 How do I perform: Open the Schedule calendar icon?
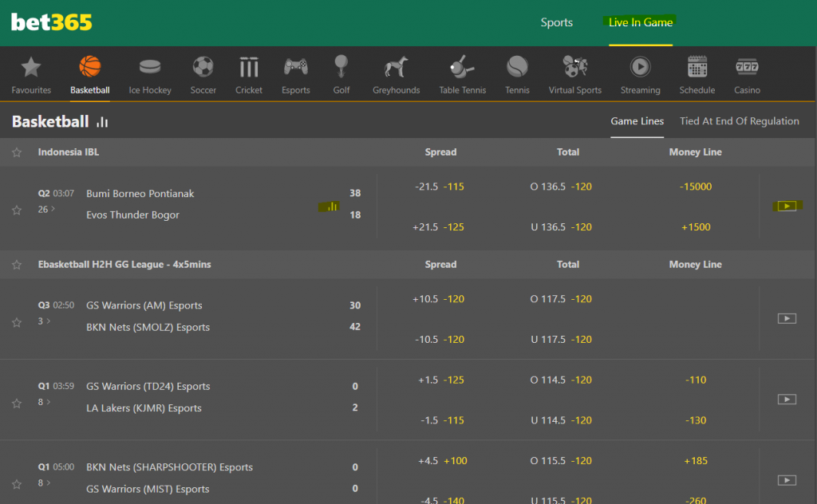[697, 67]
